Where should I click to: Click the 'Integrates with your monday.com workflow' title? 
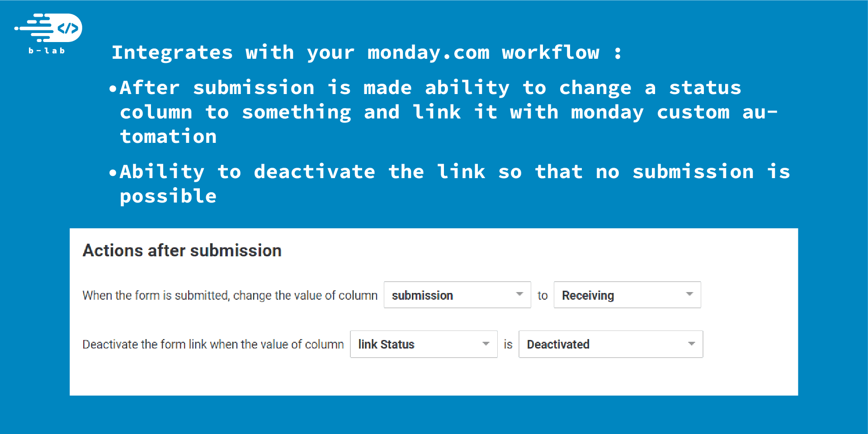coord(367,52)
